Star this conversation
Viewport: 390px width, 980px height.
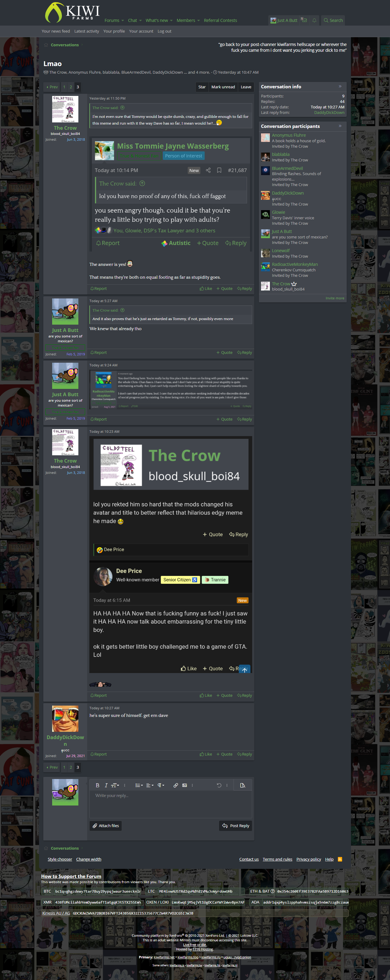point(202,87)
